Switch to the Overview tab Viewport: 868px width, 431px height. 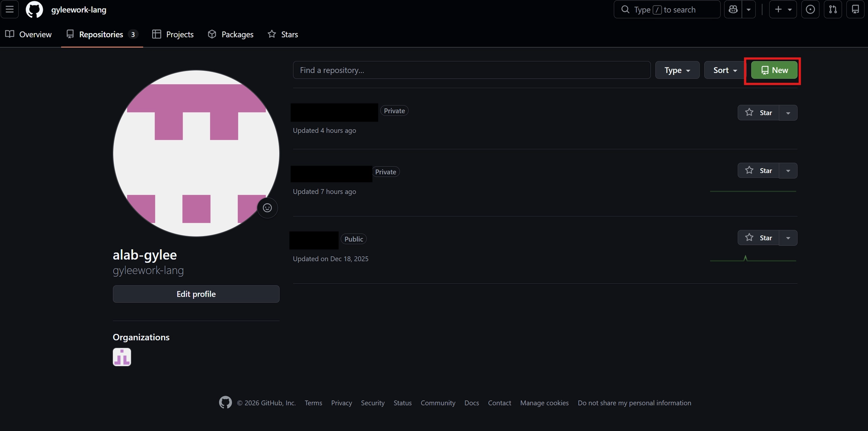28,34
